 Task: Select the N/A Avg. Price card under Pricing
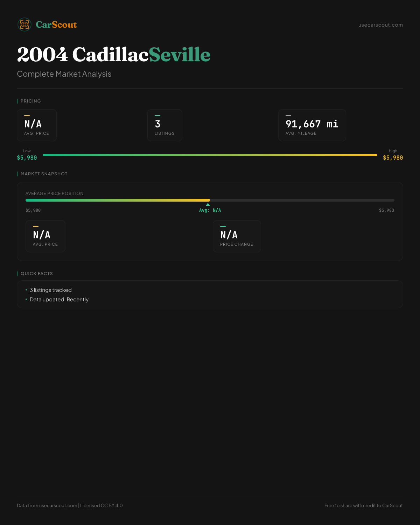pyautogui.click(x=37, y=125)
